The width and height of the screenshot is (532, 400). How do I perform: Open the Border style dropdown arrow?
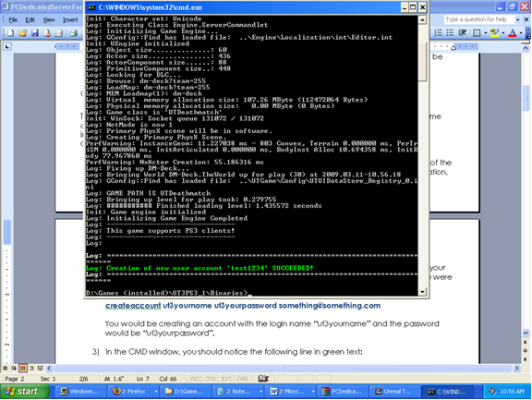tap(486, 33)
